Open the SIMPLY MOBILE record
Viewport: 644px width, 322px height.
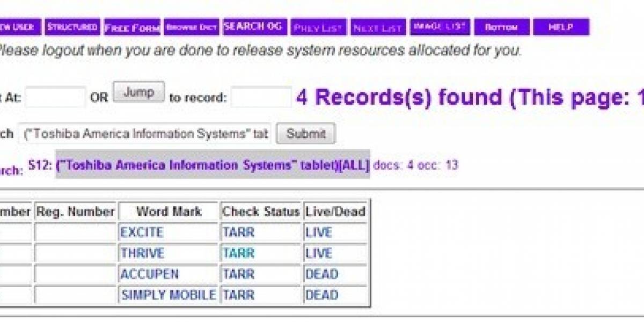coord(169,295)
